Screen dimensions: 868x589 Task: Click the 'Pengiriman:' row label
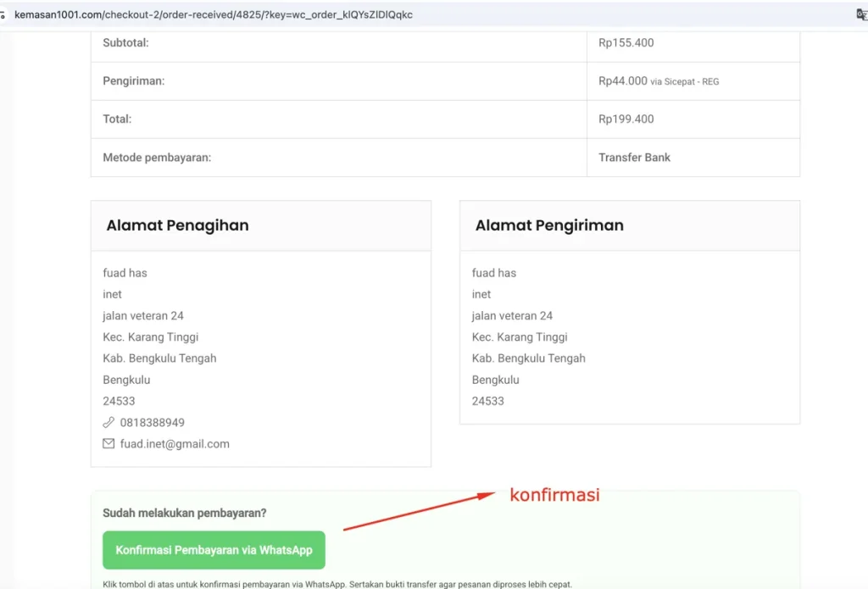[x=133, y=81]
